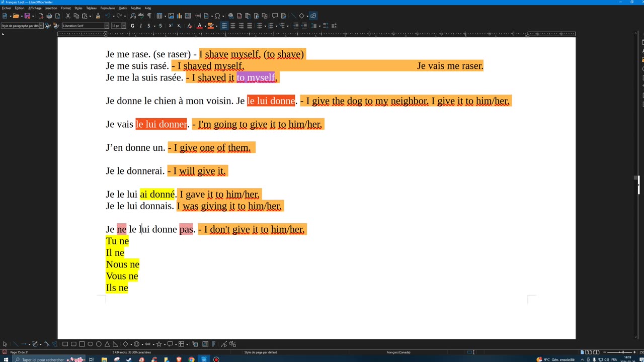Click the Insert Hyperlink globe icon
The image size is (644, 362).
(231, 16)
